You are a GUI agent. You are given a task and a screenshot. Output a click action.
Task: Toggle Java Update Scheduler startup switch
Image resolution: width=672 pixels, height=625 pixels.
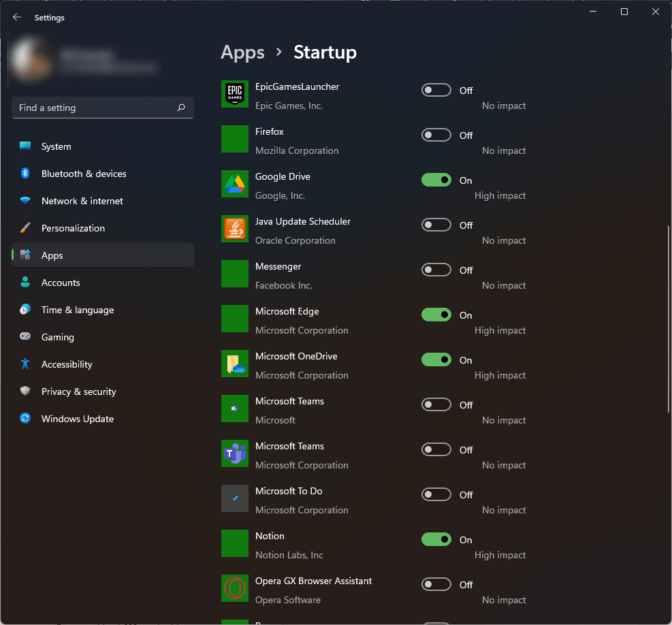pos(436,225)
